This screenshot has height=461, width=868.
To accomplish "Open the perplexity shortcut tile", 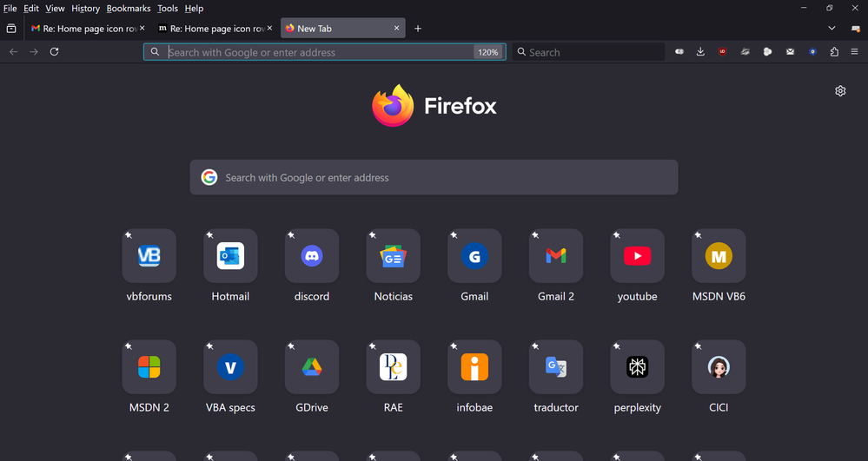I will [637, 367].
